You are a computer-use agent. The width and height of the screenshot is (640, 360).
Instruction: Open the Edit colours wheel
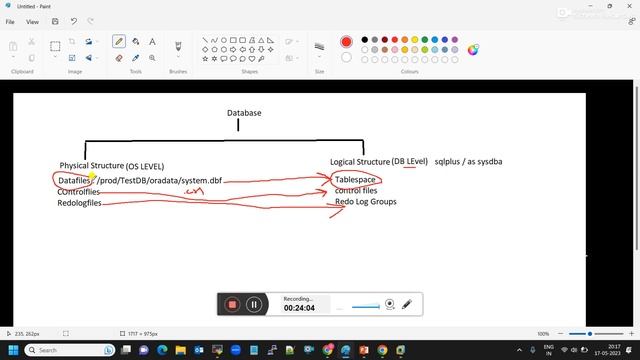click(x=473, y=50)
